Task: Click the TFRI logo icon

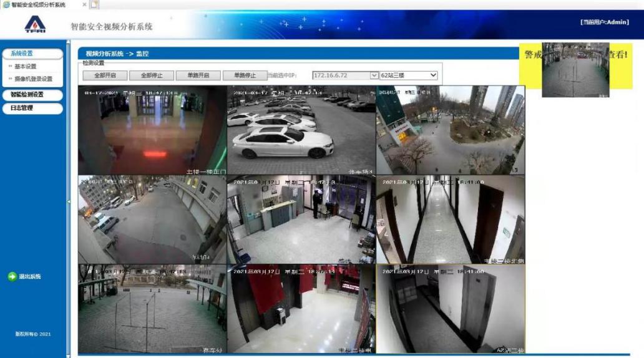Action: pyautogui.click(x=34, y=24)
